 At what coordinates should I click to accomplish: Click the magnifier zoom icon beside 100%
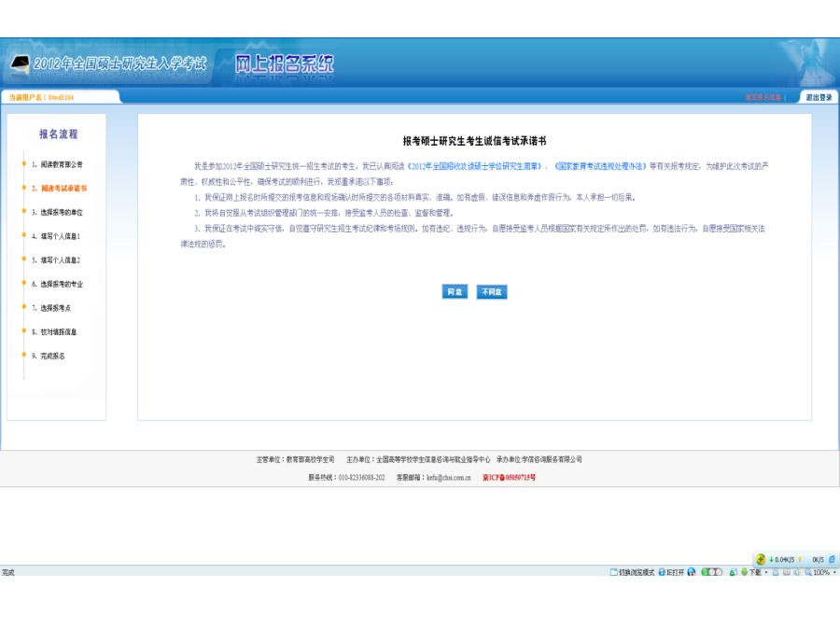tap(808, 572)
